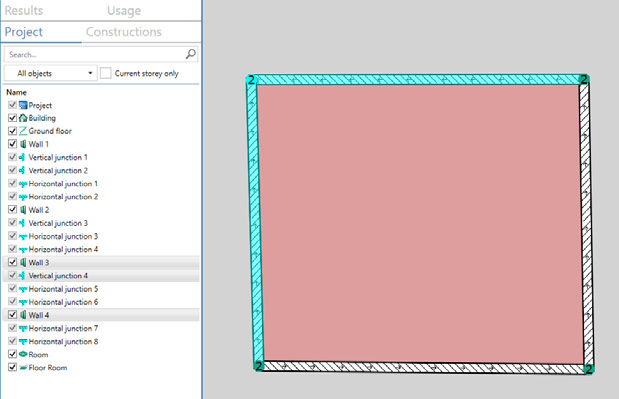Toggle the Wall 4 visibility checkbox

(12, 315)
